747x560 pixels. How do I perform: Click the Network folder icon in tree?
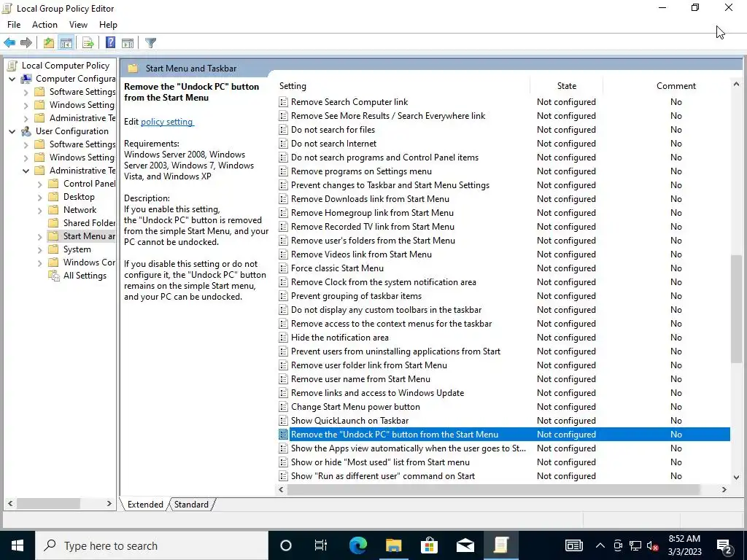[54, 210]
